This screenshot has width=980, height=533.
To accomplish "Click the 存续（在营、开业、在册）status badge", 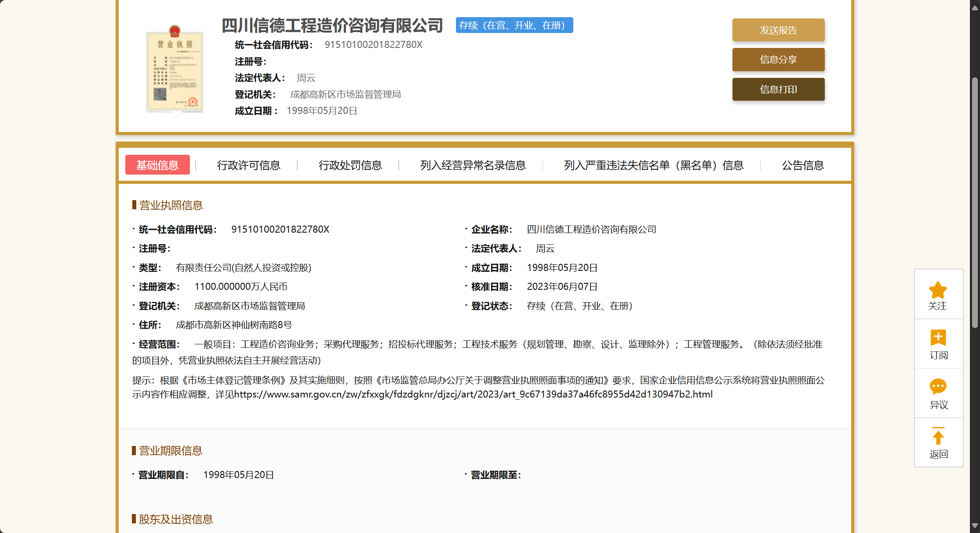I will pyautogui.click(x=514, y=26).
